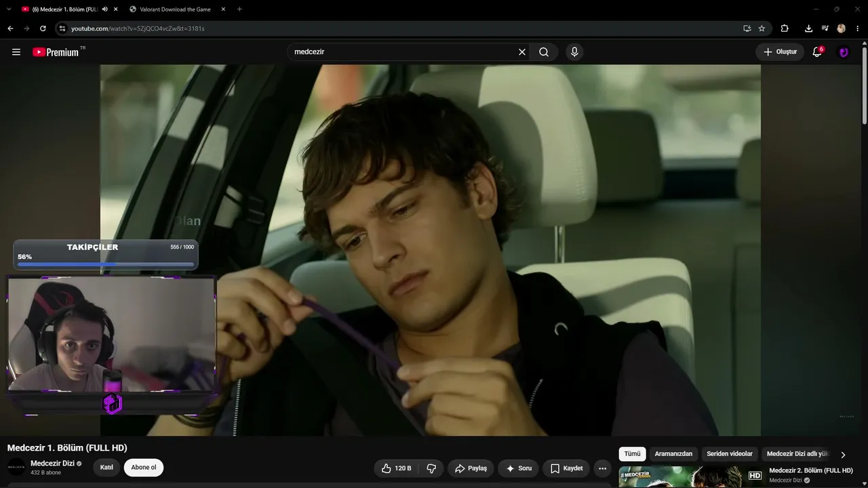Screen dimensions: 868x488
Task: Open more actions three-dot menu
Action: pos(602,468)
